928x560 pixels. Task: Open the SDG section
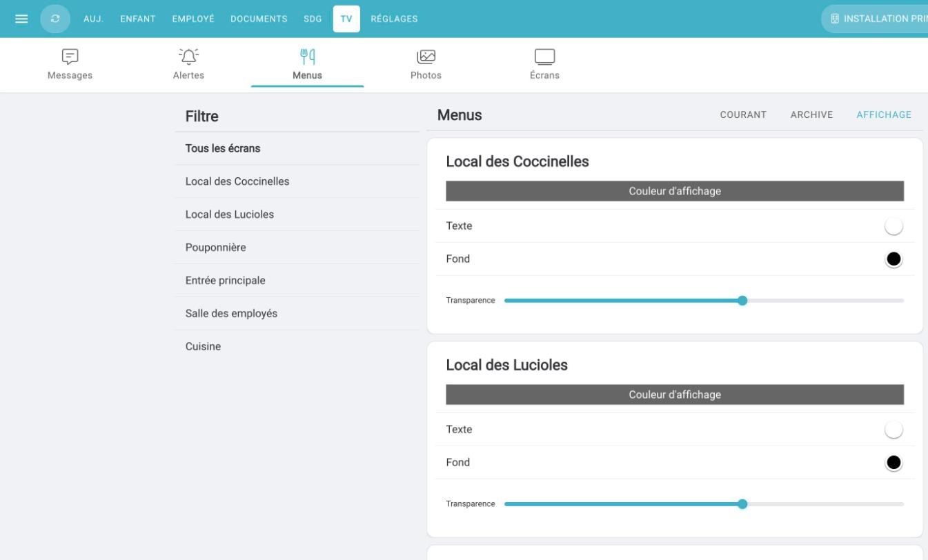(313, 19)
